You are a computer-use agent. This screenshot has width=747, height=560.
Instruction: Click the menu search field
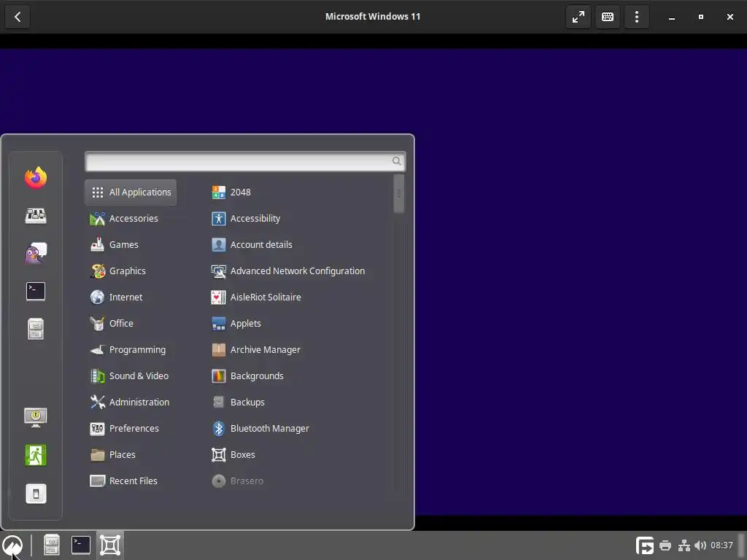coord(245,161)
